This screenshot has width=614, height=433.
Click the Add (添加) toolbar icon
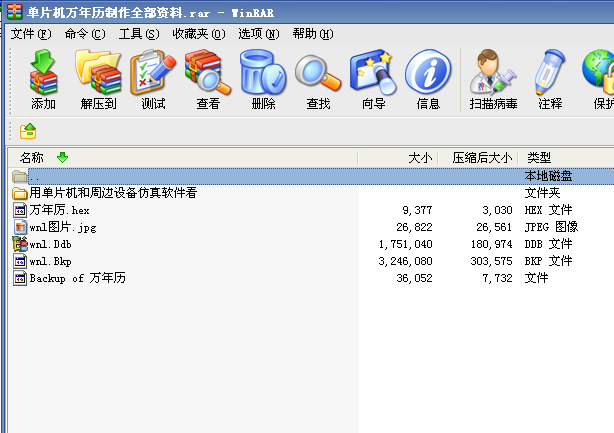(43, 72)
